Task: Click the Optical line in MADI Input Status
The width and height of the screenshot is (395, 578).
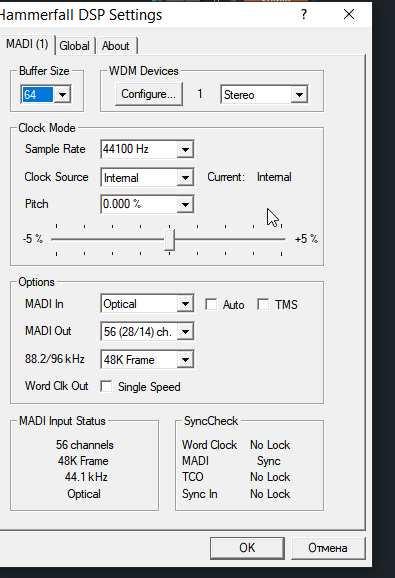Action: 84,494
